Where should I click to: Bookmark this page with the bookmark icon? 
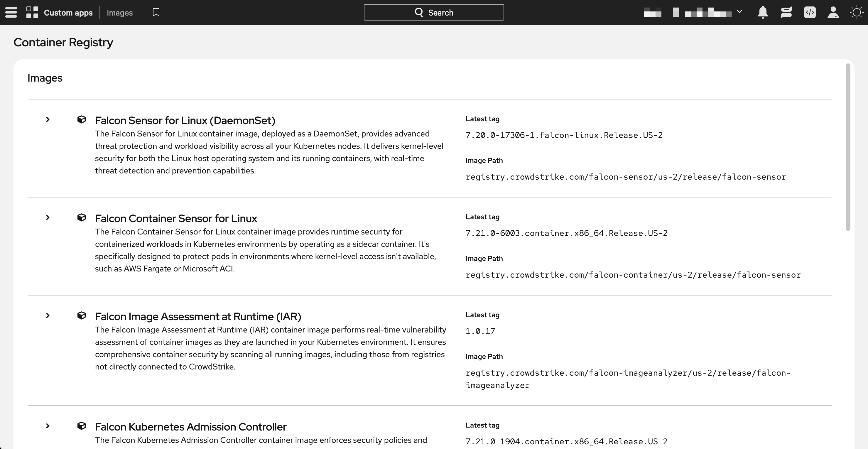tap(156, 12)
